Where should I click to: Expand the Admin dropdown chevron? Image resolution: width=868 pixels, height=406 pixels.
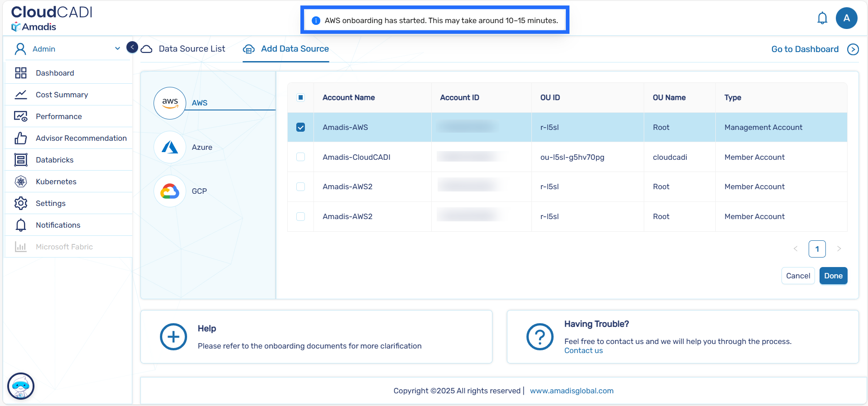pyautogui.click(x=117, y=48)
